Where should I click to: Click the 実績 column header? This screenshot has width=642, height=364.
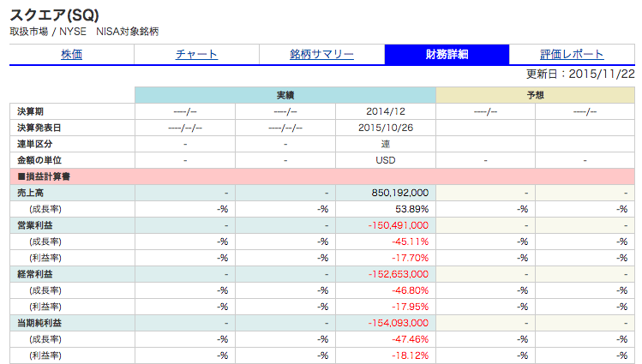coord(285,95)
